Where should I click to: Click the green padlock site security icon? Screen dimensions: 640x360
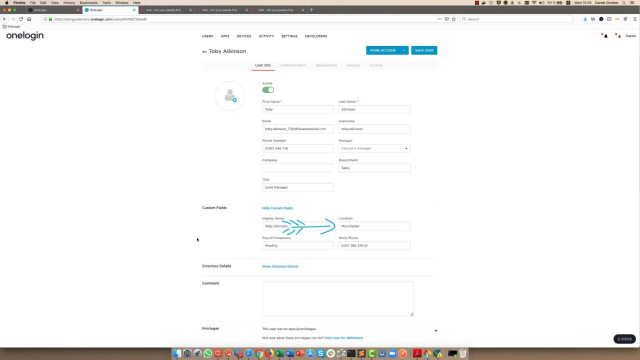pyautogui.click(x=51, y=19)
